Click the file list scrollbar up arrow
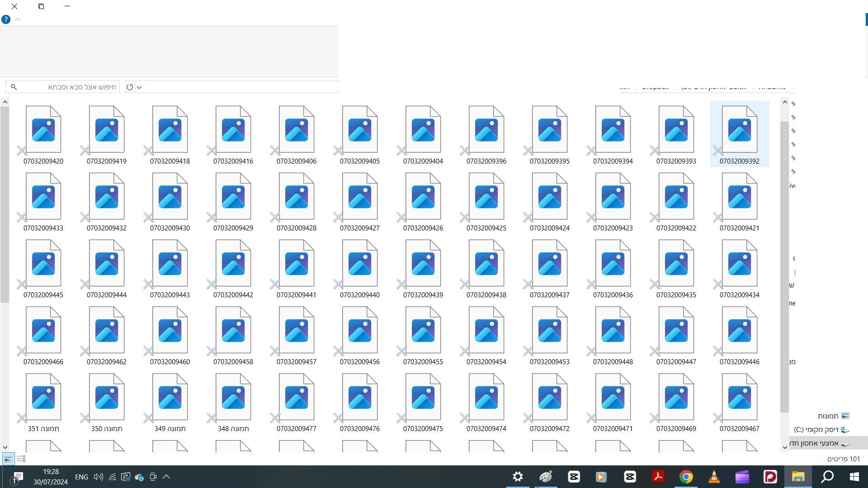Viewport: 868px width, 488px height. (x=5, y=102)
